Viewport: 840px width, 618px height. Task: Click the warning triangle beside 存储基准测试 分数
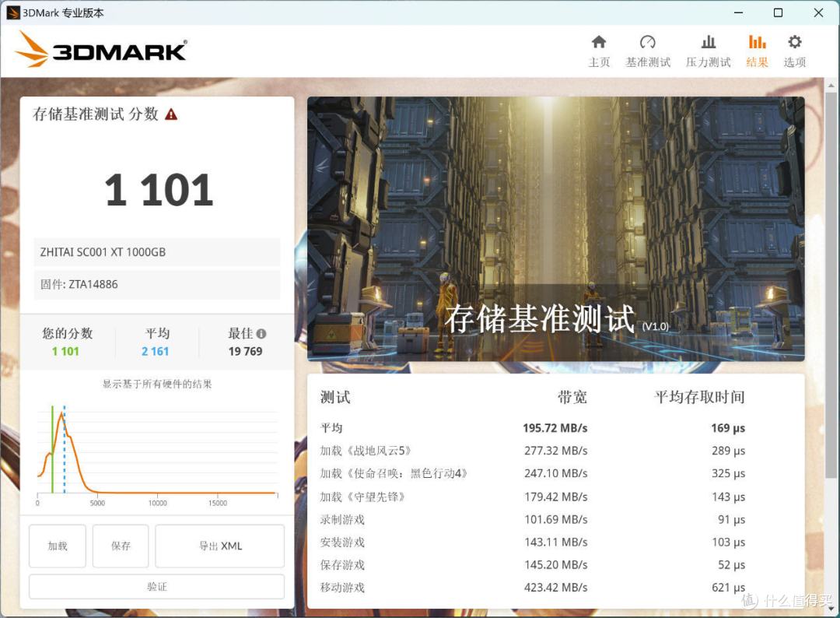171,113
